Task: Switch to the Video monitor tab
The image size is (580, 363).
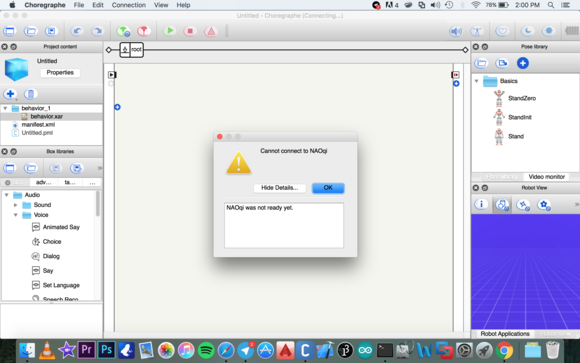Action: (x=546, y=177)
